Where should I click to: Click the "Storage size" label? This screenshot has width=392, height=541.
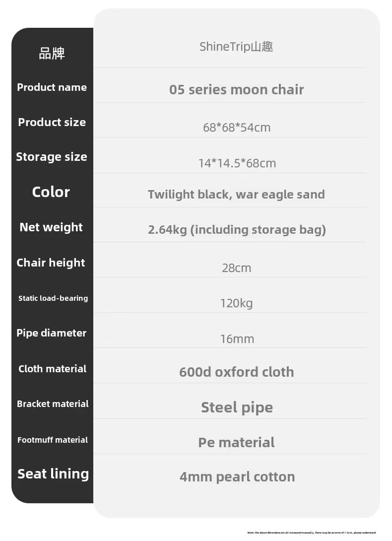[52, 157]
